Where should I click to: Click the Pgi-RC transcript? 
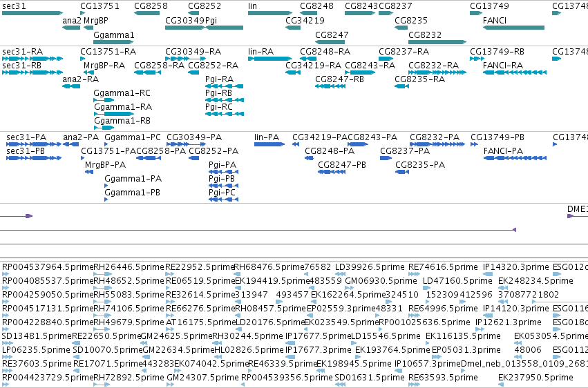click(x=225, y=114)
